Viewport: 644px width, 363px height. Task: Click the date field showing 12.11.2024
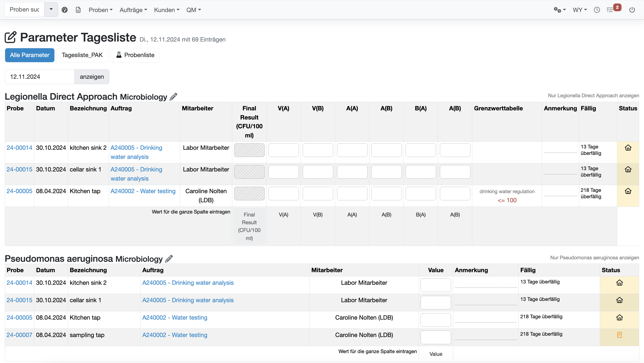click(40, 77)
